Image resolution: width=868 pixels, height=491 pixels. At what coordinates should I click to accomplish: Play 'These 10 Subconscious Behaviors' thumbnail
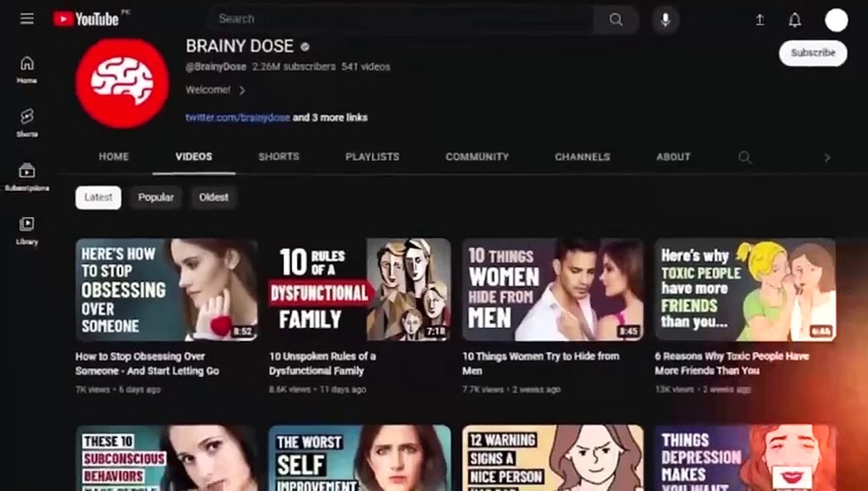point(167,458)
